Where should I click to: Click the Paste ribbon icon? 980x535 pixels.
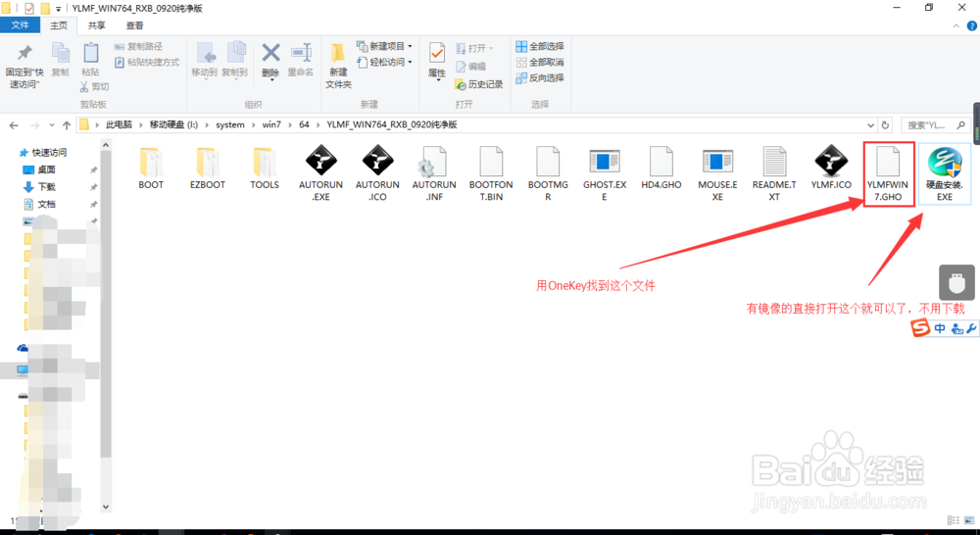[x=90, y=54]
